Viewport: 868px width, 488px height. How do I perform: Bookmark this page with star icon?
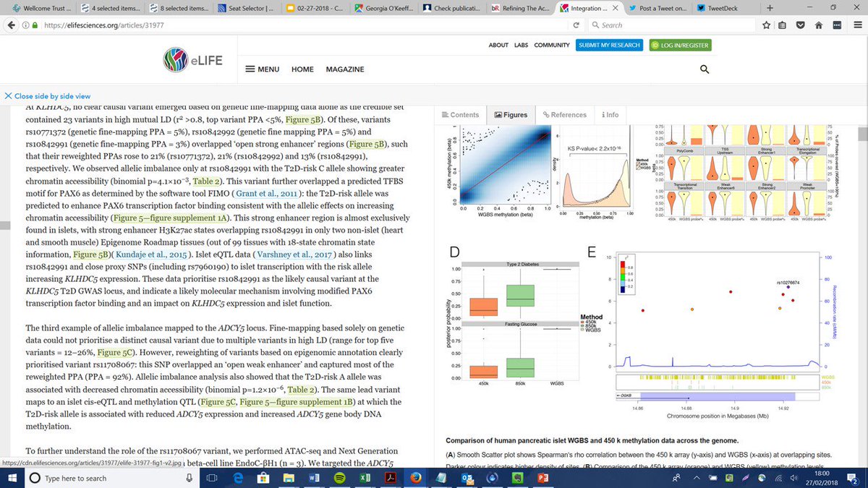[765, 25]
